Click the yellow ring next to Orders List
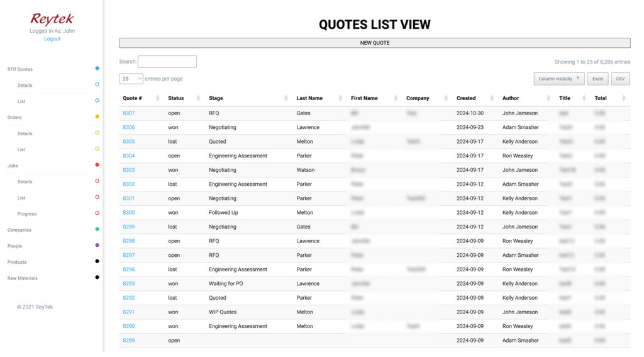The image size is (644, 357). coord(97,149)
